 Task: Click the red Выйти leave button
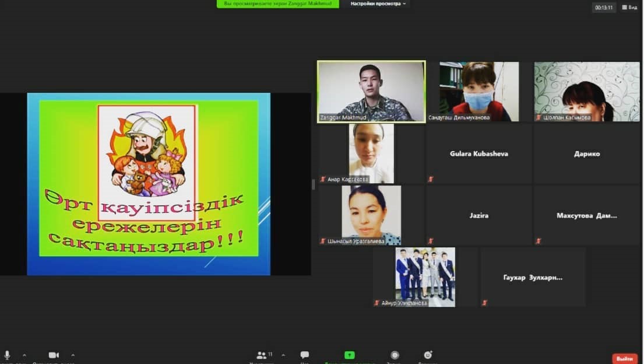(624, 358)
